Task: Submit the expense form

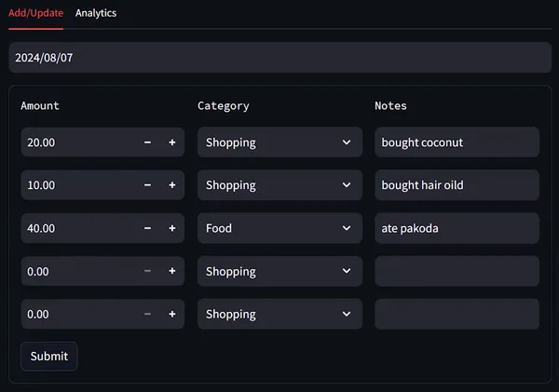Action: [x=49, y=357]
